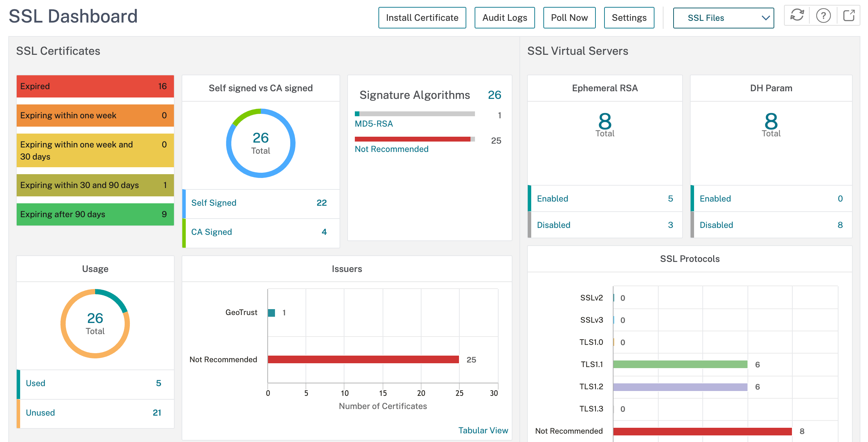This screenshot has width=868, height=442.
Task: Click the Self signed vs CA signed donut
Action: (x=261, y=143)
